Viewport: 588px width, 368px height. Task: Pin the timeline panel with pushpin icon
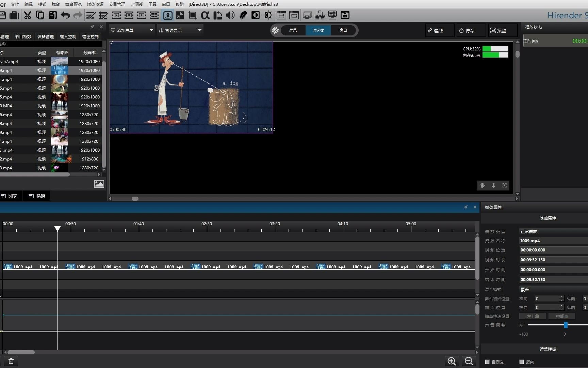pos(466,207)
